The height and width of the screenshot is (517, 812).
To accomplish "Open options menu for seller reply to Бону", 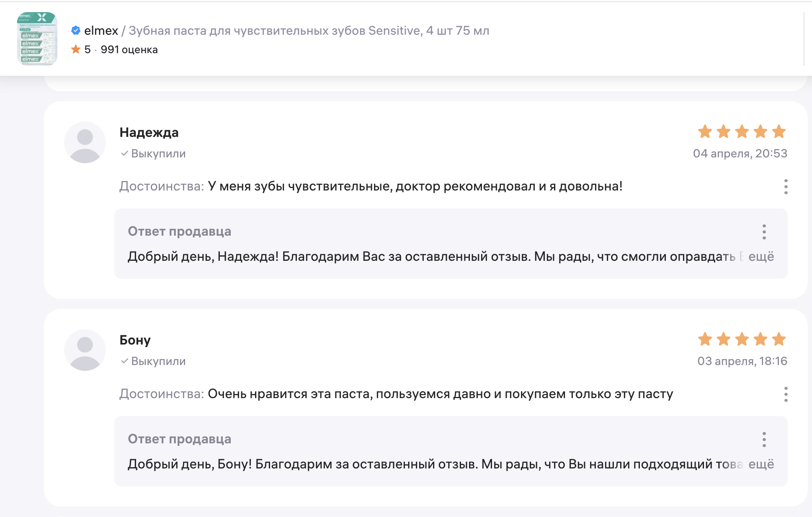I will click(x=764, y=440).
